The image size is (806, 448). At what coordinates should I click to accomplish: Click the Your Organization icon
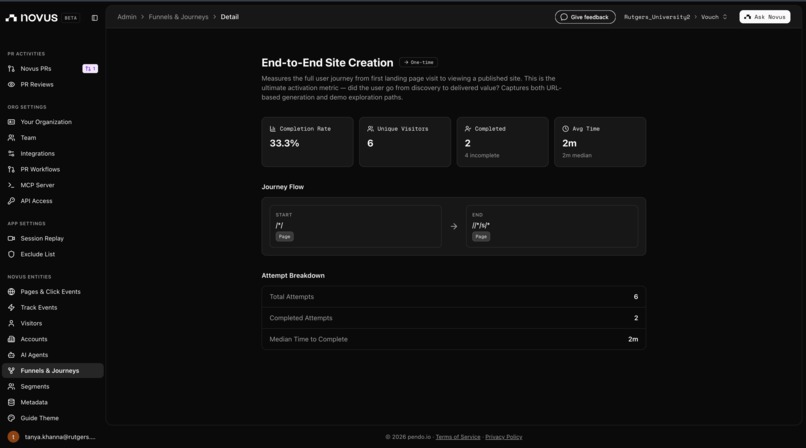11,122
